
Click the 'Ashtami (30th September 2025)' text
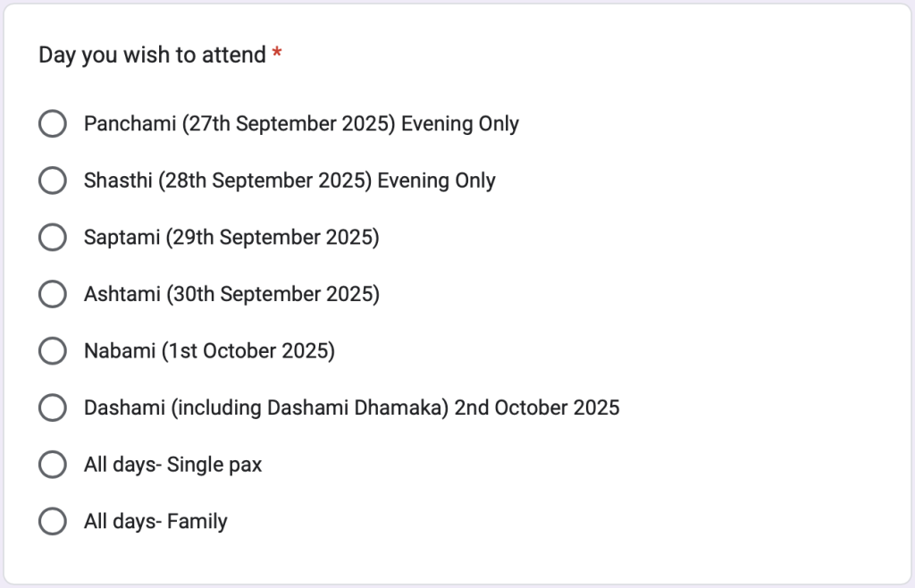click(x=231, y=294)
